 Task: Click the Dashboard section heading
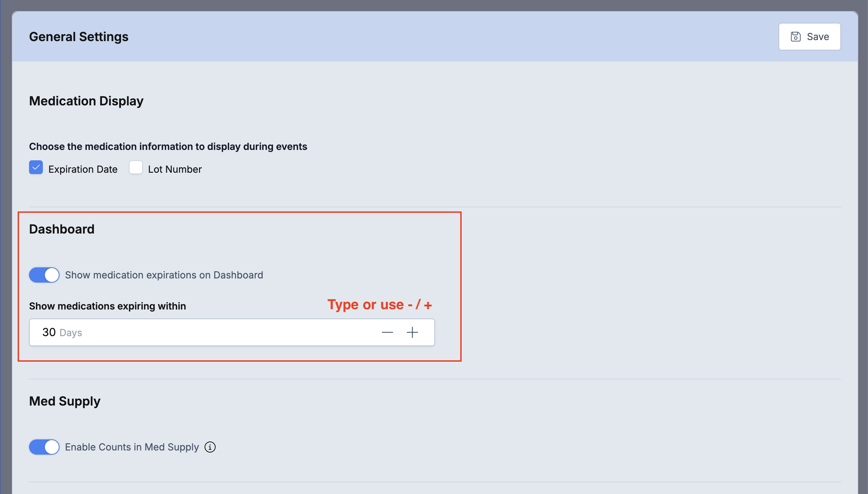[62, 229]
